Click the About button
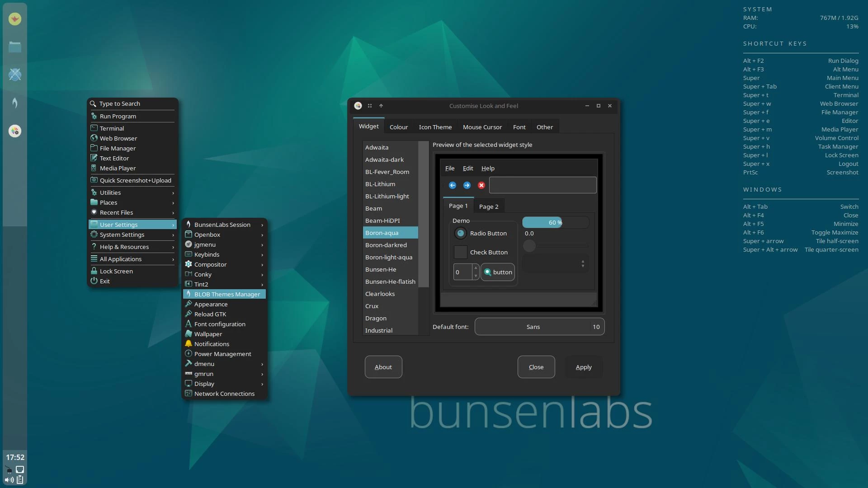The image size is (868, 488). coord(383,367)
